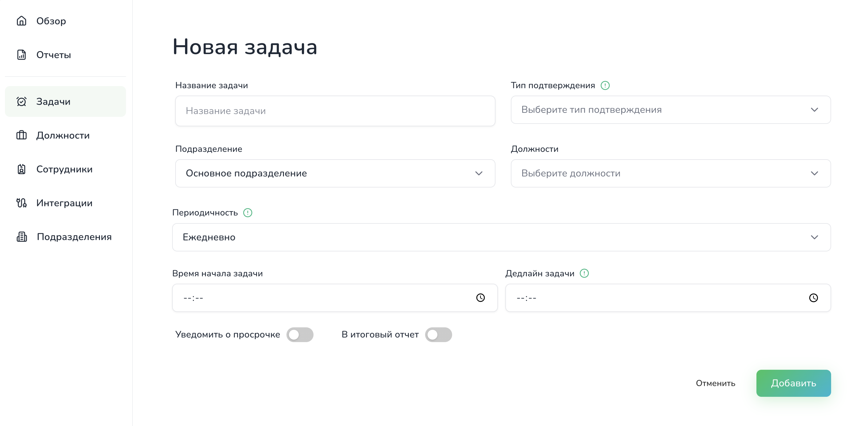The image size is (868, 426).
Task: Click inside the Название задачи input field
Action: pyautogui.click(x=335, y=111)
